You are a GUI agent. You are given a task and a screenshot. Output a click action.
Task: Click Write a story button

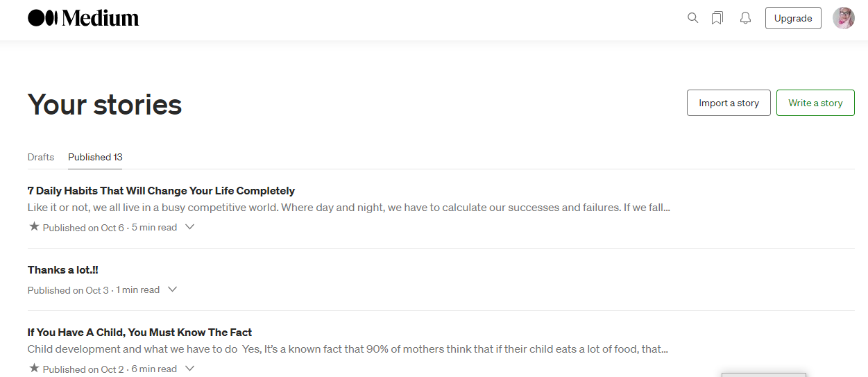(815, 103)
